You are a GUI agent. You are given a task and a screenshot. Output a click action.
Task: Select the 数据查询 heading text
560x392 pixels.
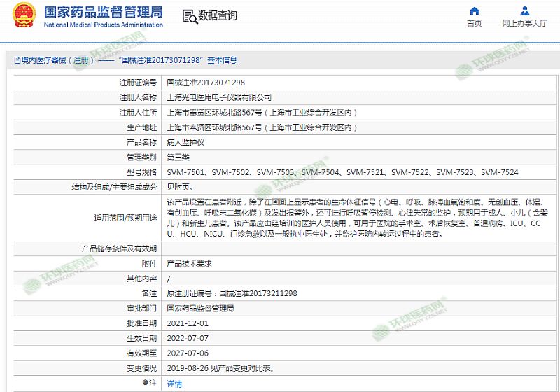218,15
